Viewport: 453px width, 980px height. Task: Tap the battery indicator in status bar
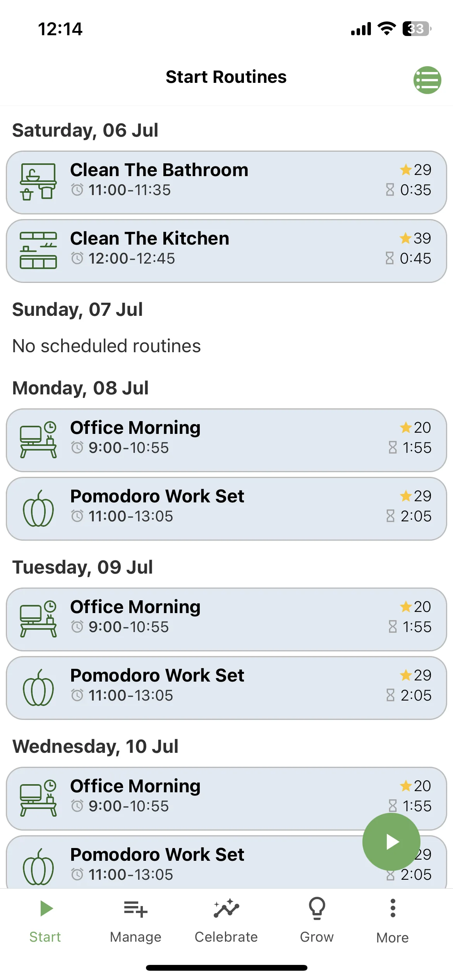(417, 29)
